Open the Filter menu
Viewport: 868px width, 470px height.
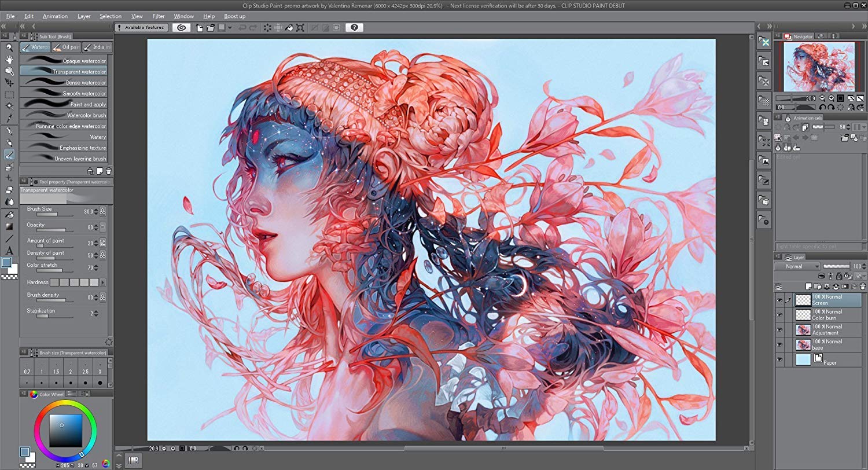click(158, 16)
